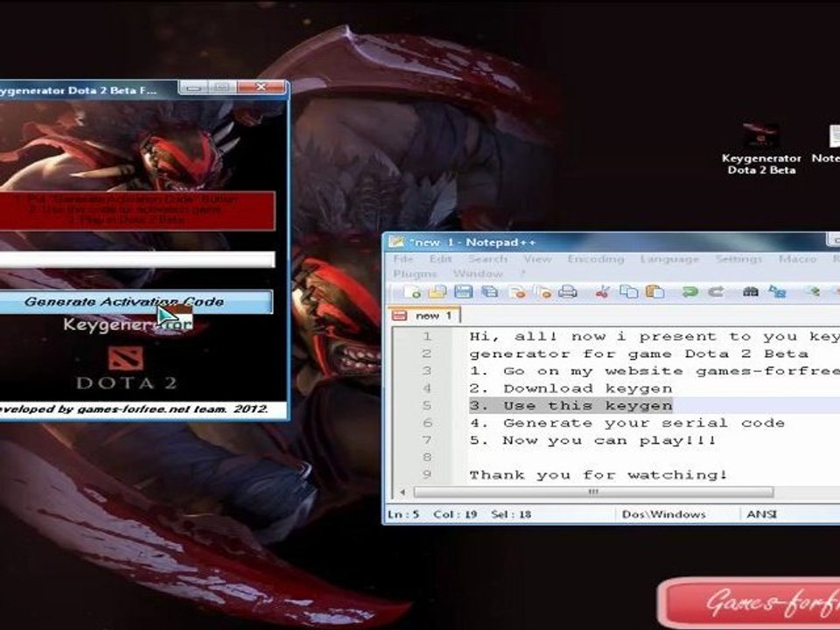Image resolution: width=840 pixels, height=630 pixels.
Task: Click the Paste clipboard icon
Action: click(654, 291)
